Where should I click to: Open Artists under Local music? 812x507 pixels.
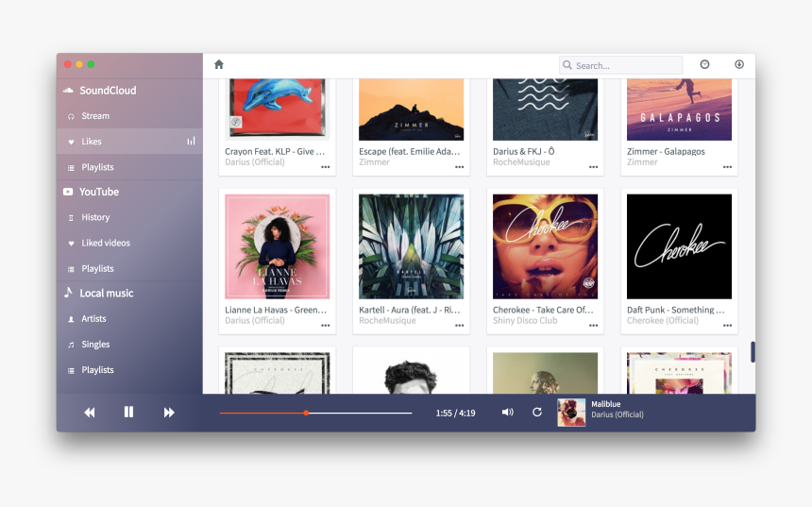point(129,319)
